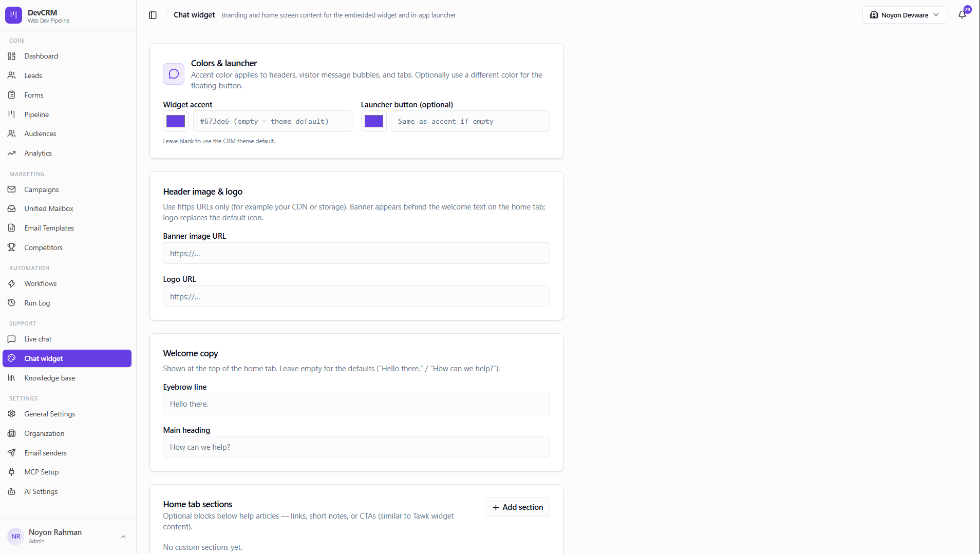Click the Leads people icon
Screen dimensions: 980x554
(x=12, y=75)
